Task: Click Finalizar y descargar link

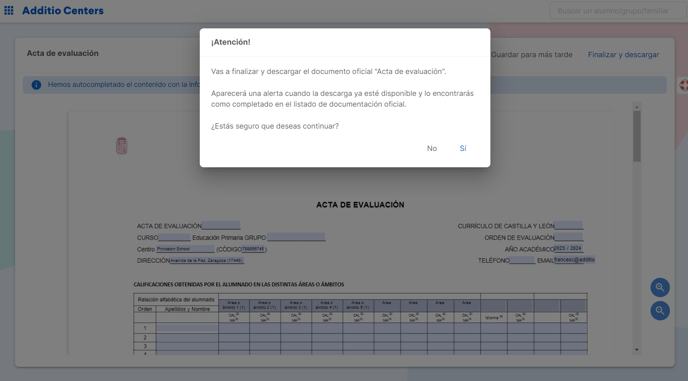Action: pyautogui.click(x=623, y=55)
